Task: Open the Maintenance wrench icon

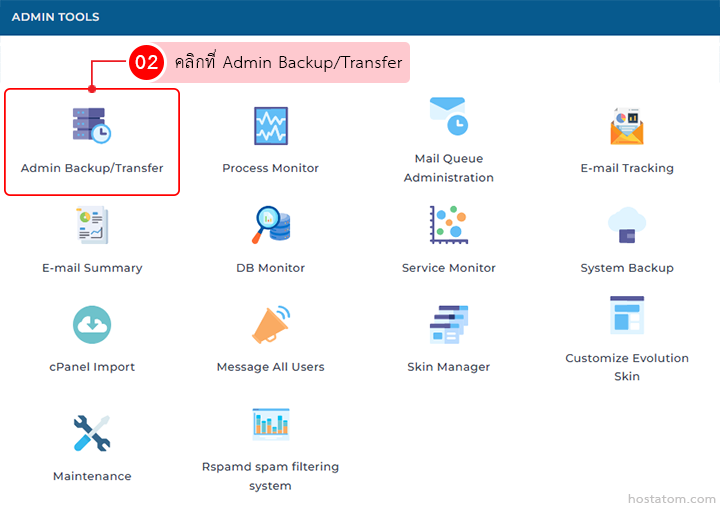Action: pos(92,433)
